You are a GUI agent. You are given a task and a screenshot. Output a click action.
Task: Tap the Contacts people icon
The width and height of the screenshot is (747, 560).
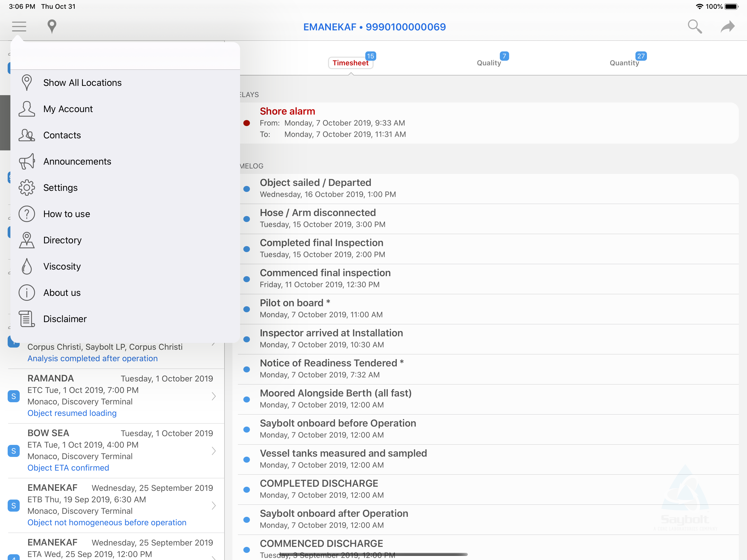tap(27, 135)
